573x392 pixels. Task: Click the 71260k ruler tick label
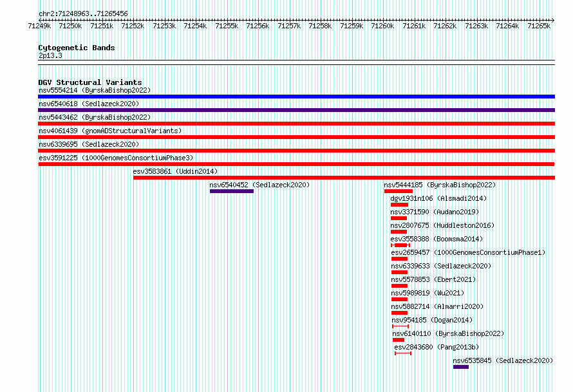tap(382, 26)
